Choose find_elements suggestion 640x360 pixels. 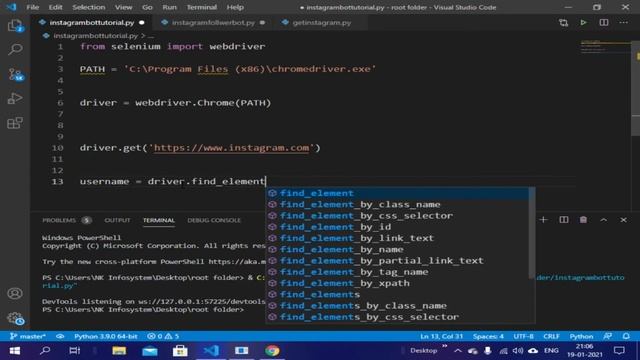[398, 294]
